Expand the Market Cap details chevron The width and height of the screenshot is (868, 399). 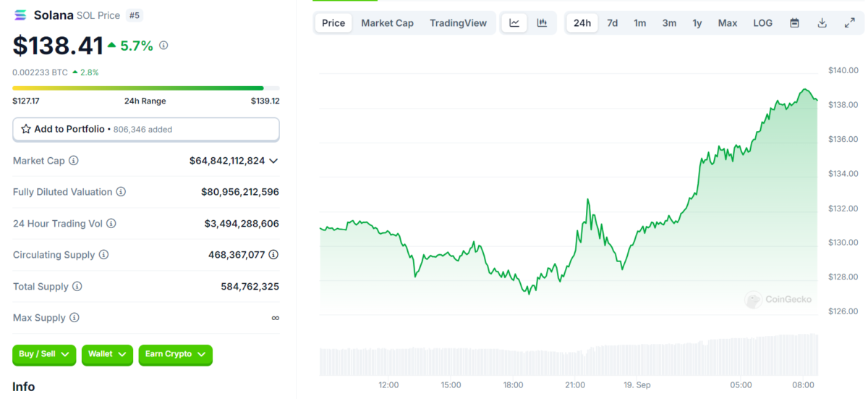(x=273, y=161)
